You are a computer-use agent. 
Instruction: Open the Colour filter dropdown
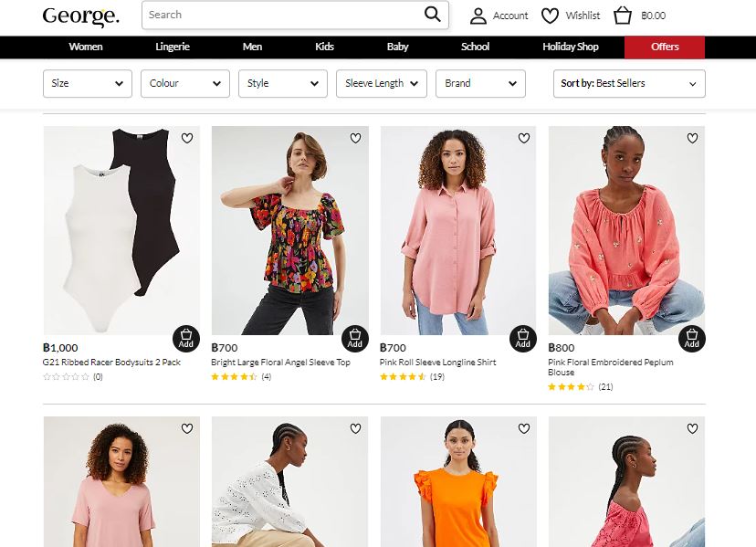click(185, 83)
